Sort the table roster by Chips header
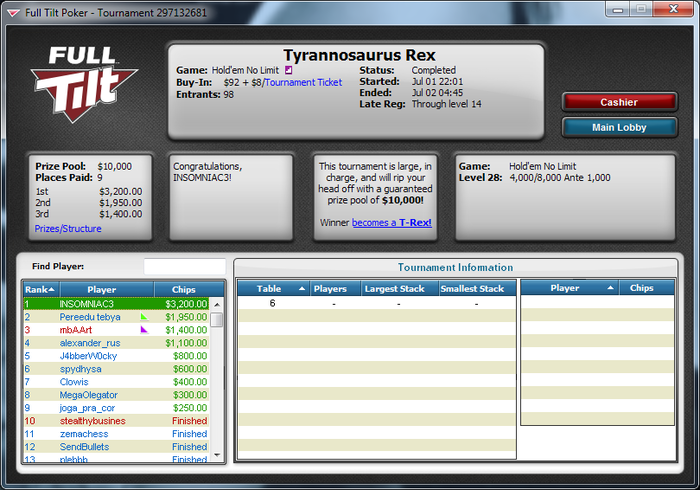700x490 pixels. [646, 288]
